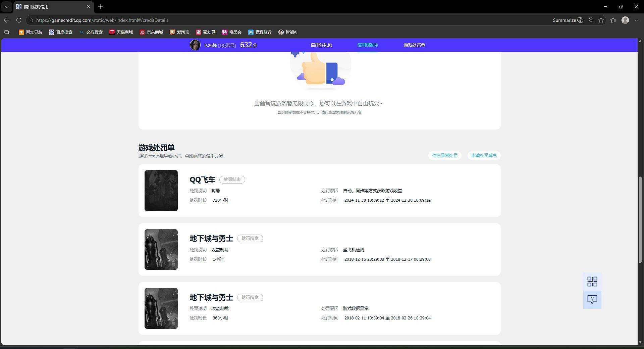Click the scrollbar down arrow
The height and width of the screenshot is (349, 644).
[x=640, y=342]
